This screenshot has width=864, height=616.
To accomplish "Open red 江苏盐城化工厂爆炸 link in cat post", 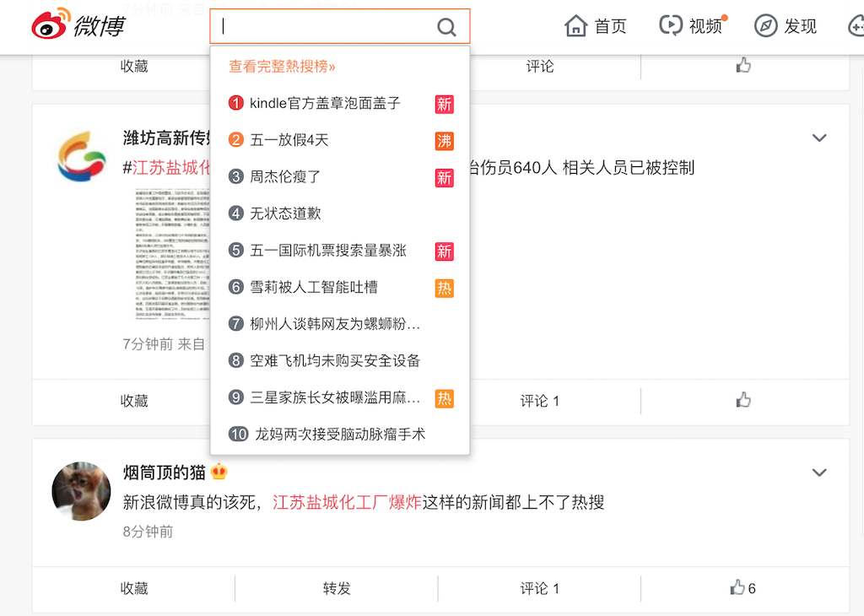I will pyautogui.click(x=347, y=502).
